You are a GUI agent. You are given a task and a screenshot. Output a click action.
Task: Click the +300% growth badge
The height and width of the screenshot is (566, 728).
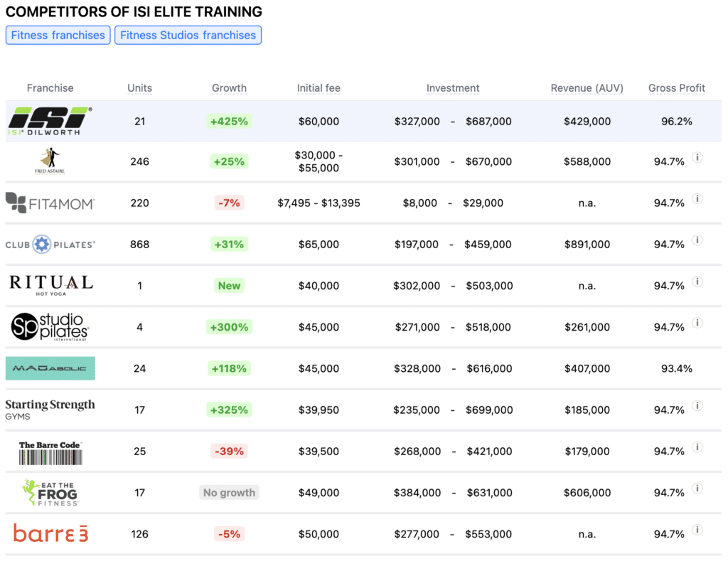coord(229,327)
